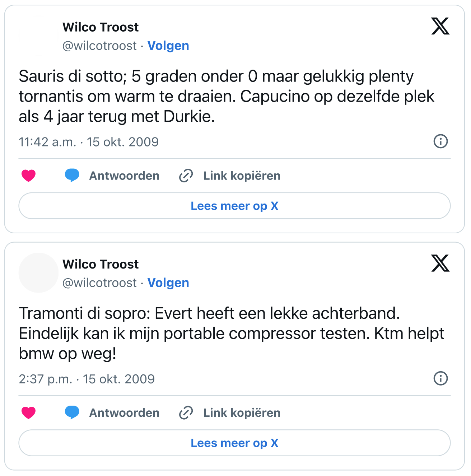Open the '11:42 a.m. · 15 okt. 2009' timestamp
This screenshot has height=476, width=471.
(89, 142)
